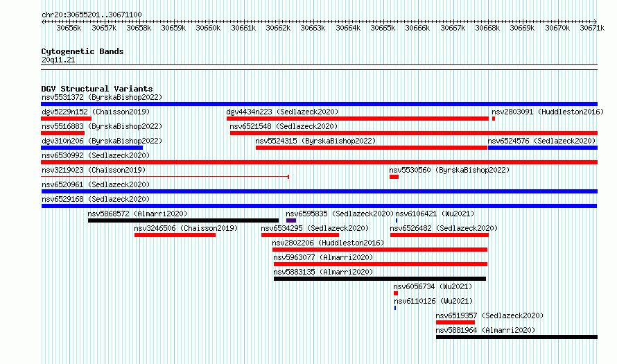The image size is (617, 364).
Task: Open nsv5524315 (ByrskaBishop2022) label
Action: pos(315,141)
